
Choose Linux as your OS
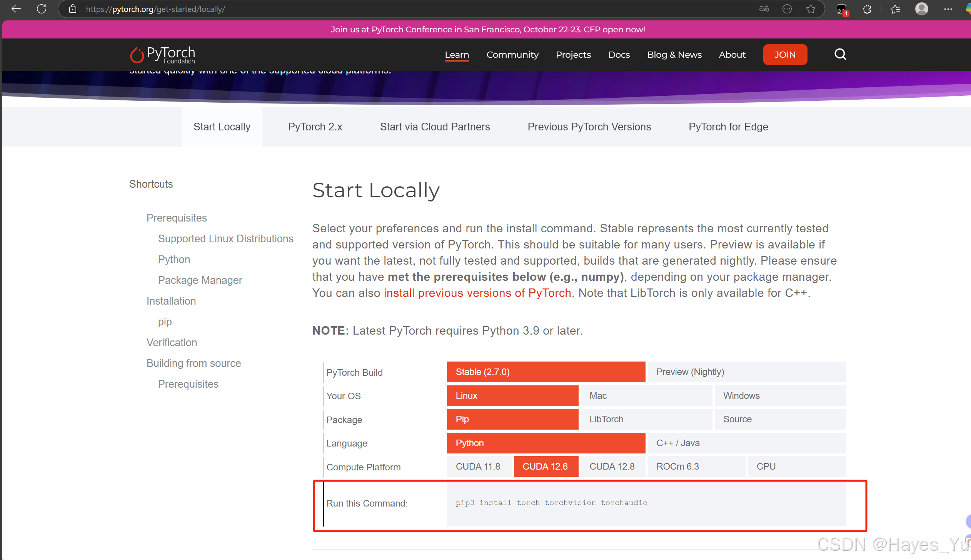pos(512,396)
